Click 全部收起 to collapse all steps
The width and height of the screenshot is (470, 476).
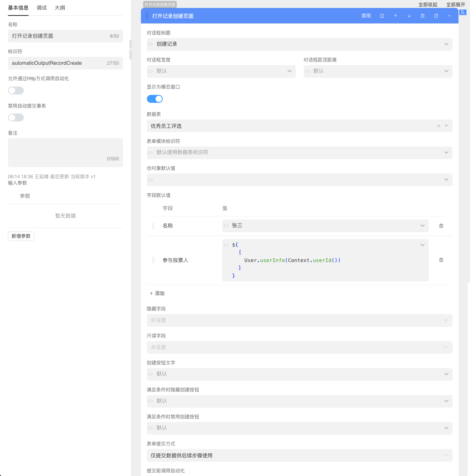click(x=428, y=5)
